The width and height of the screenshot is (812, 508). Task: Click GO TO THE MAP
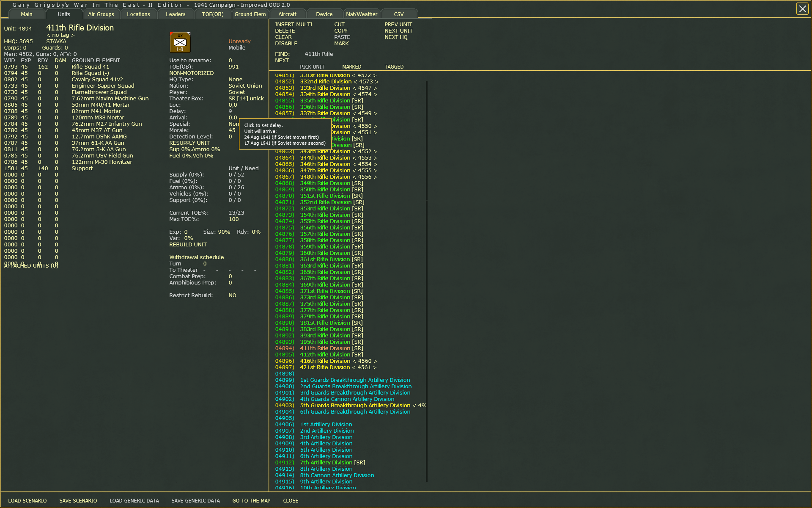click(x=252, y=501)
